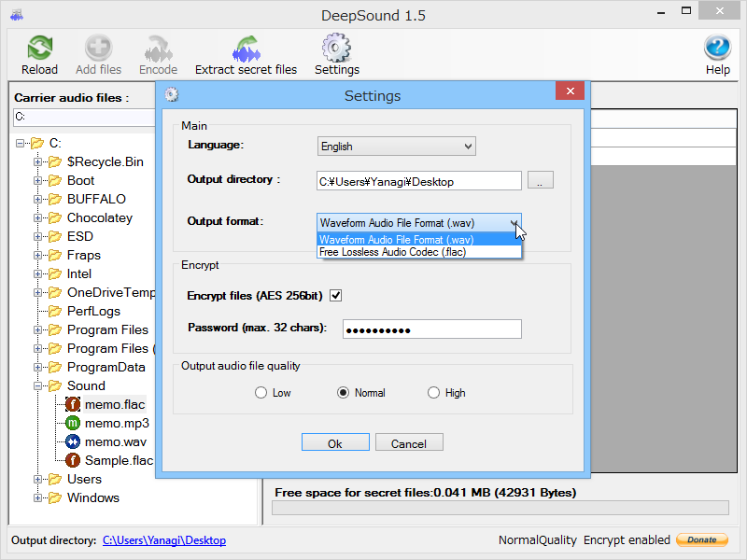
Task: Expand the Program Files folder node
Action: pyautogui.click(x=37, y=329)
